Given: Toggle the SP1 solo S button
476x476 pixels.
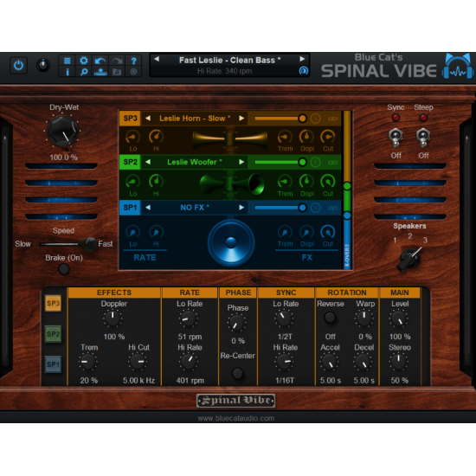Looking at the screenshot, I should tap(316, 208).
